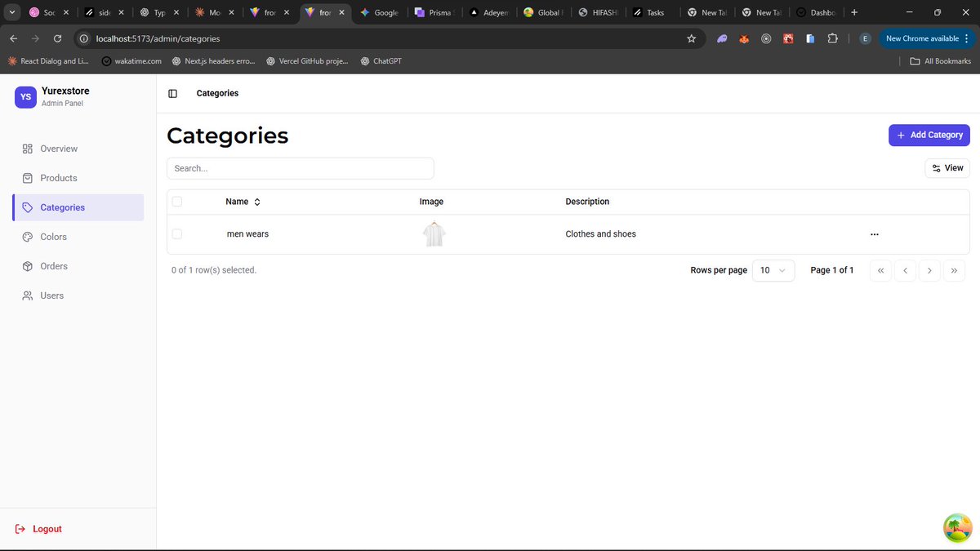Select the ChatGPT bookmark in the bookmarks bar

tap(380, 60)
